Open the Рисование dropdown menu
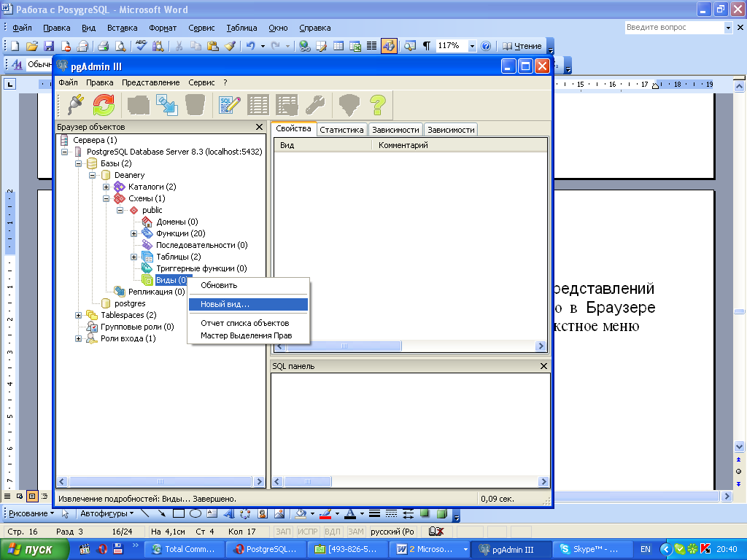The height and width of the screenshot is (560, 747). [x=31, y=513]
